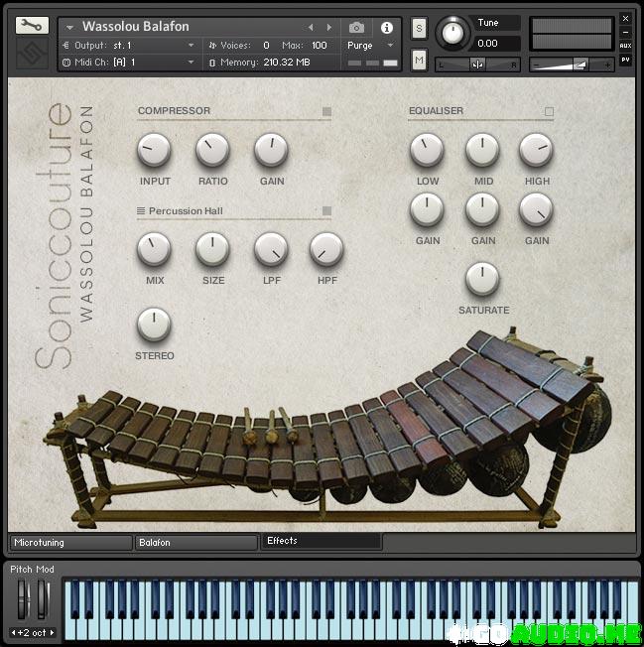644x647 pixels.
Task: Open the Output st. 1 dropdown
Action: (129, 46)
